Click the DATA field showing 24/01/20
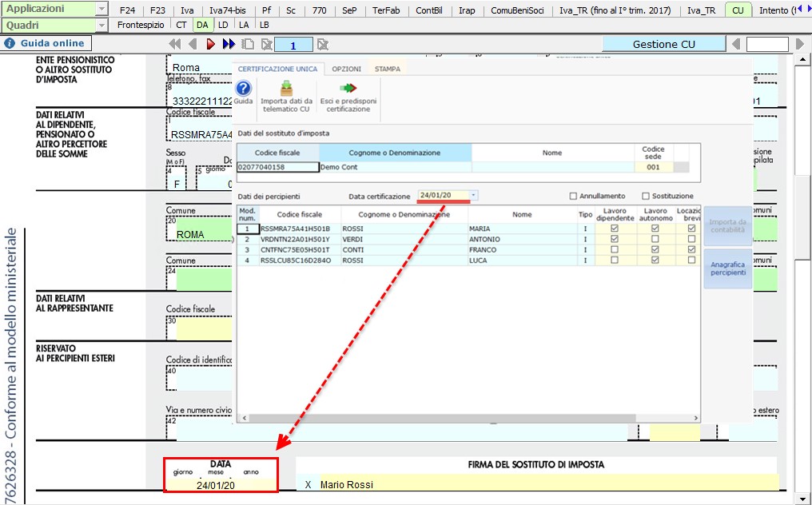 point(221,485)
